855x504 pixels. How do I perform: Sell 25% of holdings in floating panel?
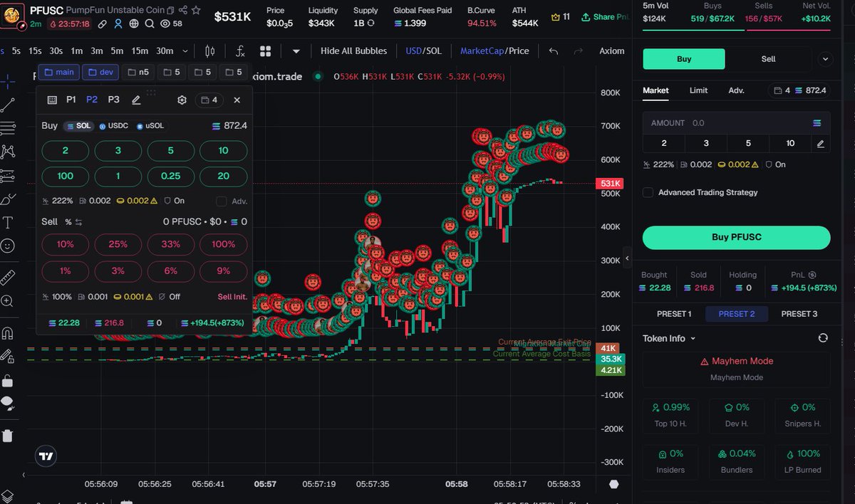point(118,244)
